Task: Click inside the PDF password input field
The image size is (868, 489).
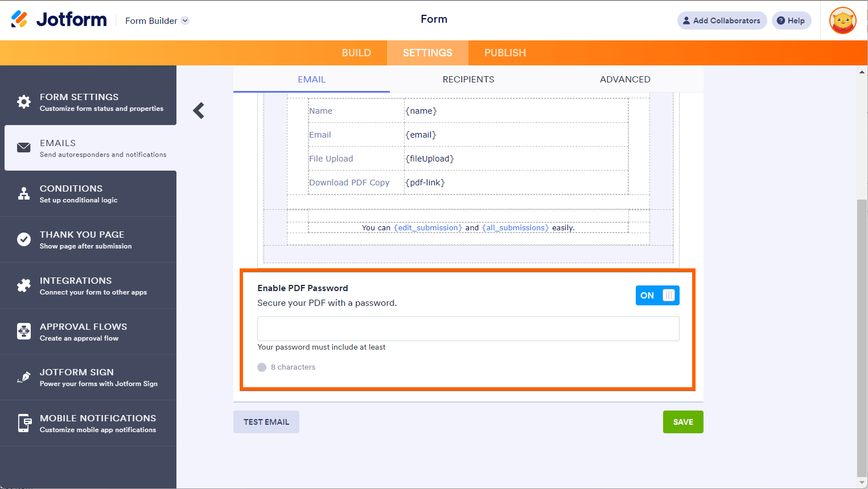Action: [x=468, y=328]
